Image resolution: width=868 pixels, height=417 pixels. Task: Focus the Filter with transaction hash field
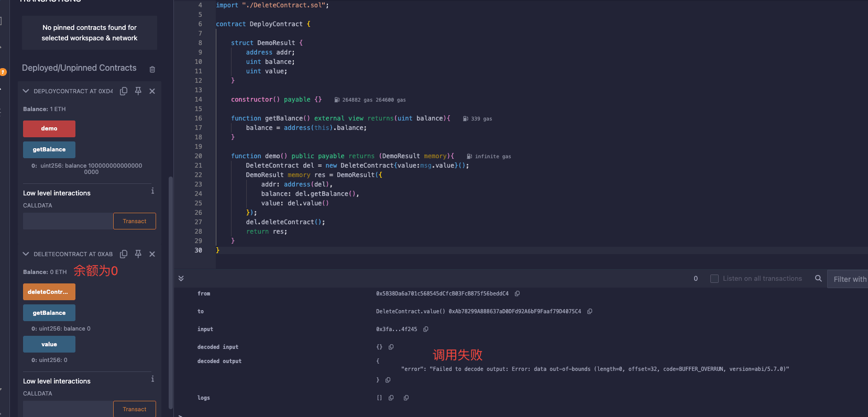click(x=849, y=279)
